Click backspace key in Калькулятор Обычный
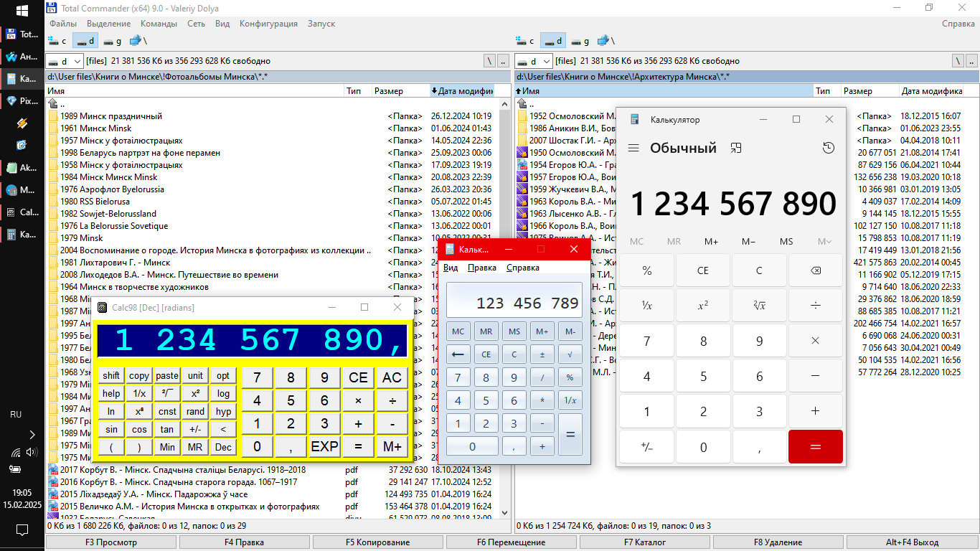The image size is (980, 551). [815, 270]
